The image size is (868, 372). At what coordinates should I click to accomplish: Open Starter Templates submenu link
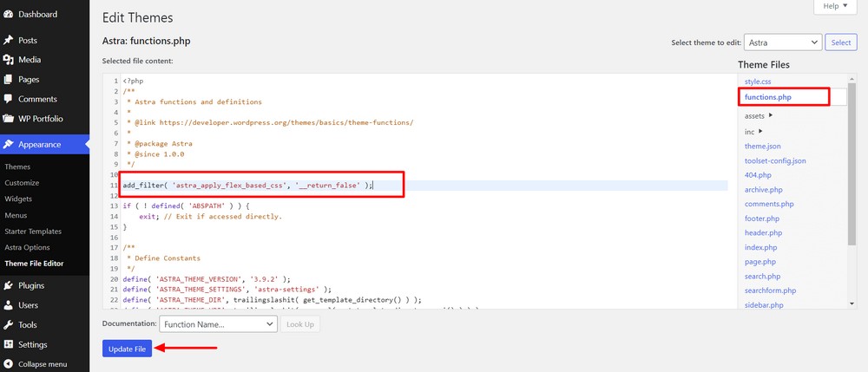pyautogui.click(x=33, y=232)
